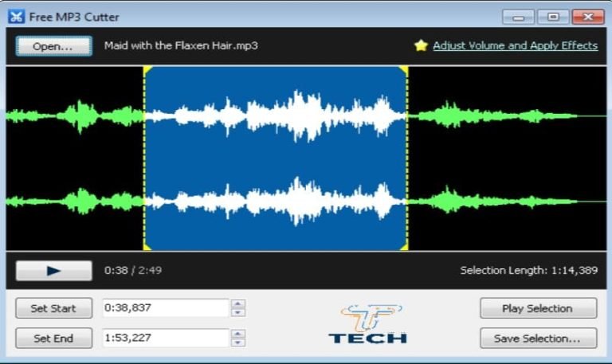Open an MP3 file with Open button
The height and width of the screenshot is (364, 612).
point(54,46)
